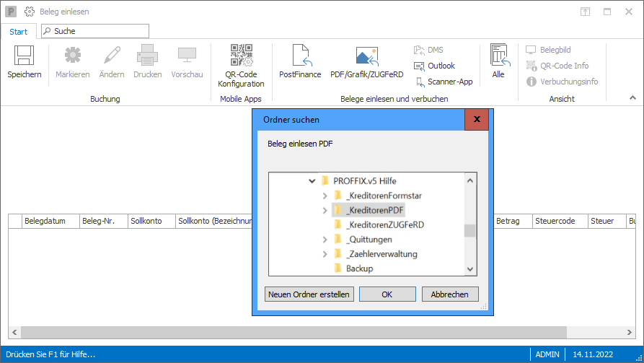Image resolution: width=644 pixels, height=363 pixels.
Task: Confirm folder selection with OK
Action: point(387,294)
